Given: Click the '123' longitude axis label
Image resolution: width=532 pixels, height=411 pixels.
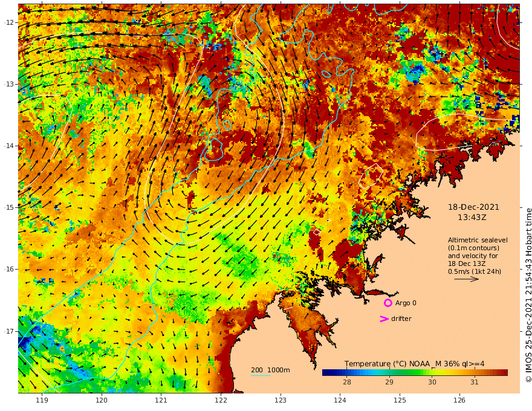Looking at the screenshot, I should coord(281,400).
